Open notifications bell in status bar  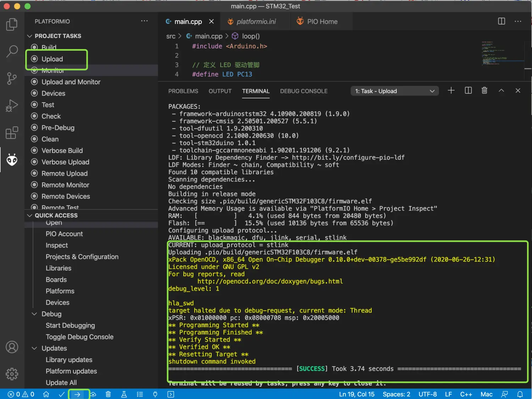click(x=520, y=394)
